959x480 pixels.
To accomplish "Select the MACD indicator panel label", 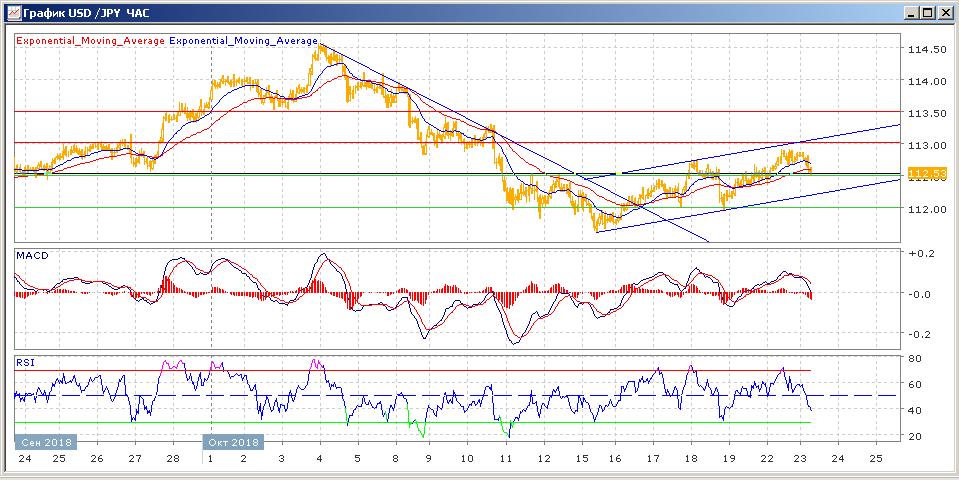I will pyautogui.click(x=33, y=256).
